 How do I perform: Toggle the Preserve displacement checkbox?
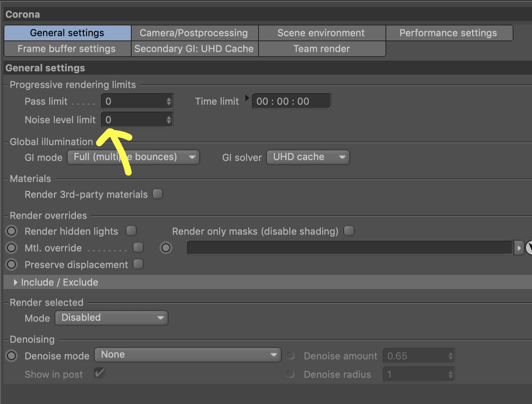[138, 264]
